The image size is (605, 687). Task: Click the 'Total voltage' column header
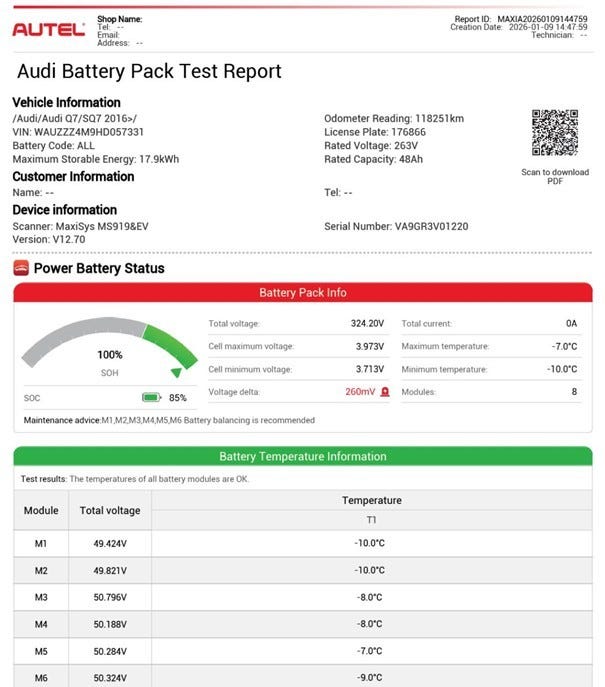pyautogui.click(x=110, y=510)
